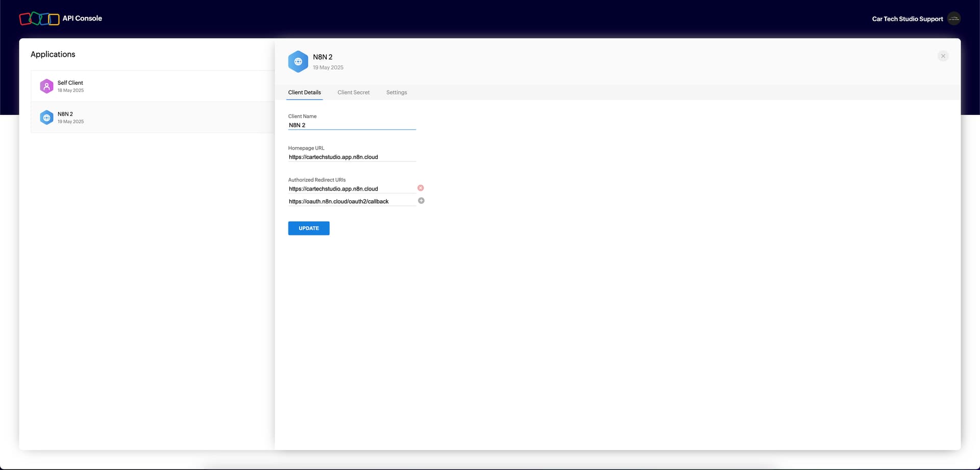Open the Client Secret tab
This screenshot has width=980, height=470.
tap(353, 92)
